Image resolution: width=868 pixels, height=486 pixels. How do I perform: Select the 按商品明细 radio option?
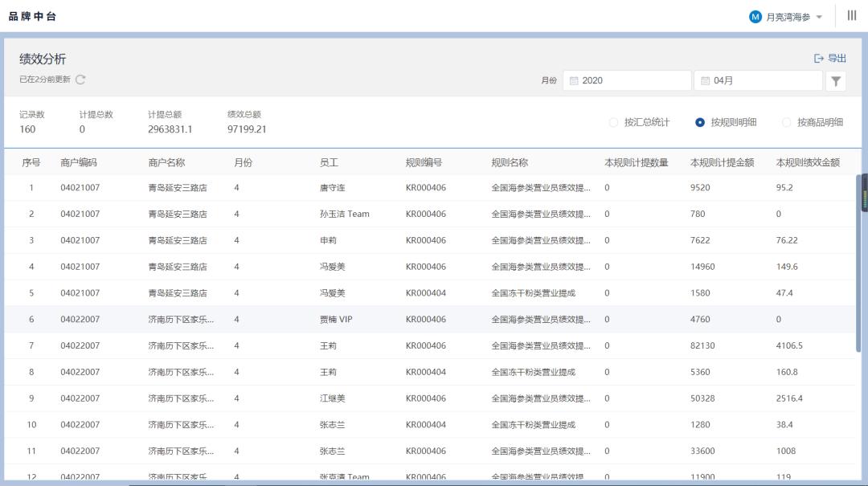(786, 122)
